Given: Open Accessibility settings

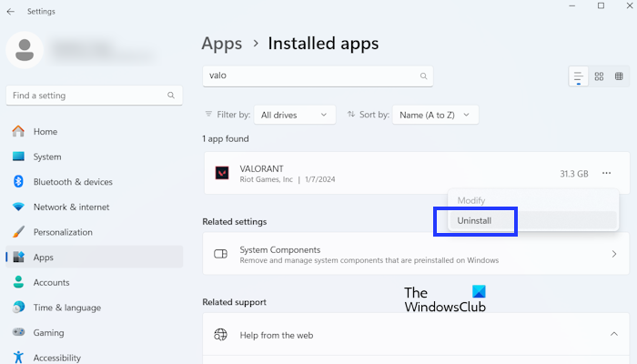Looking at the screenshot, I should [95, 357].
